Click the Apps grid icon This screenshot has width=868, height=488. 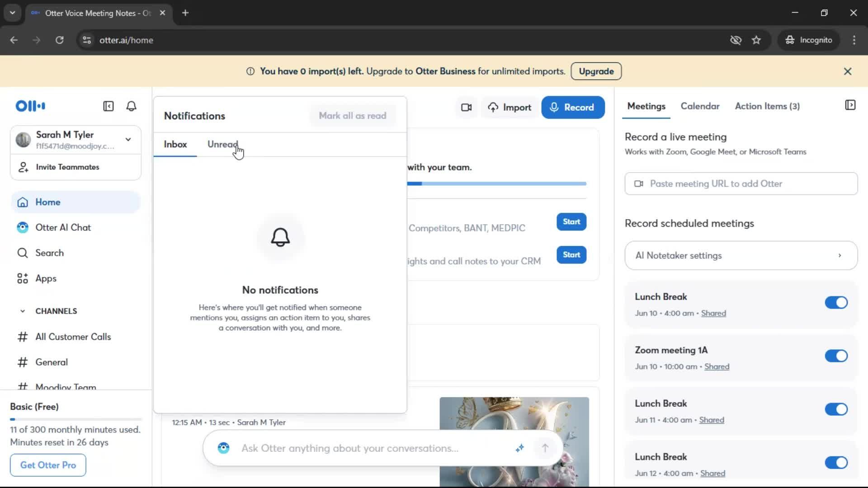[23, 278]
